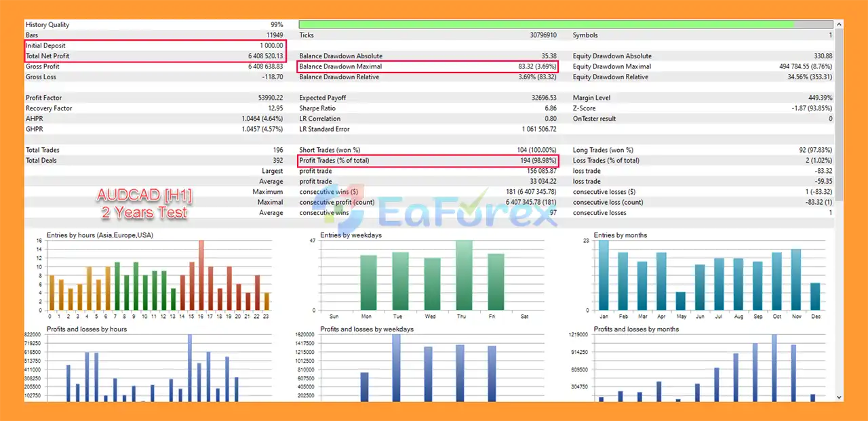Expand the Balance Drawdown Maximal highlighted row
Image resolution: width=868 pixels, height=421 pixels.
[x=429, y=66]
